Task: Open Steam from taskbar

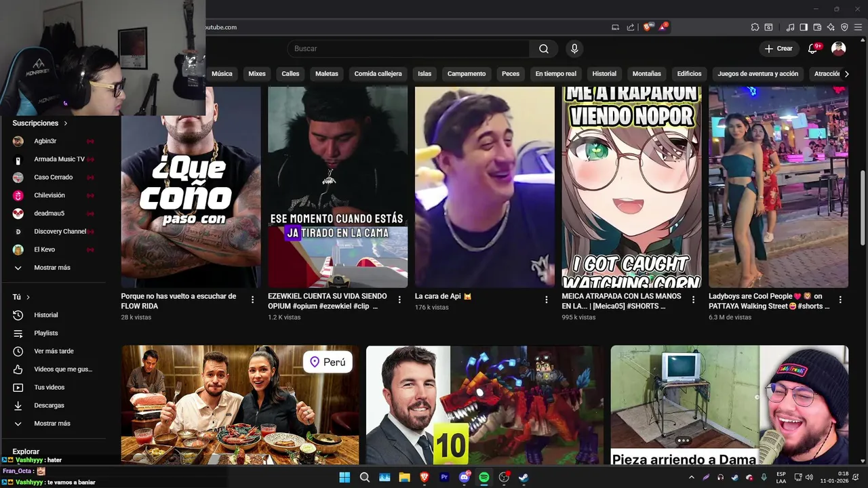Action: pyautogui.click(x=524, y=477)
